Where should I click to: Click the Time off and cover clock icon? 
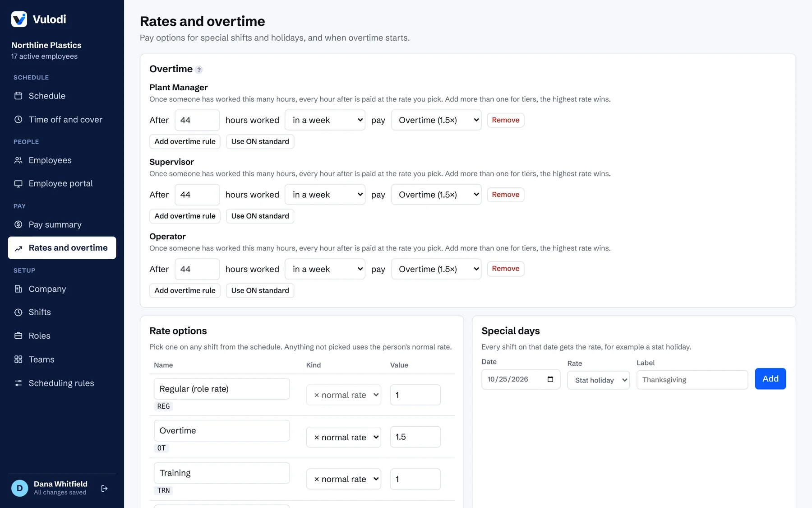click(x=18, y=120)
